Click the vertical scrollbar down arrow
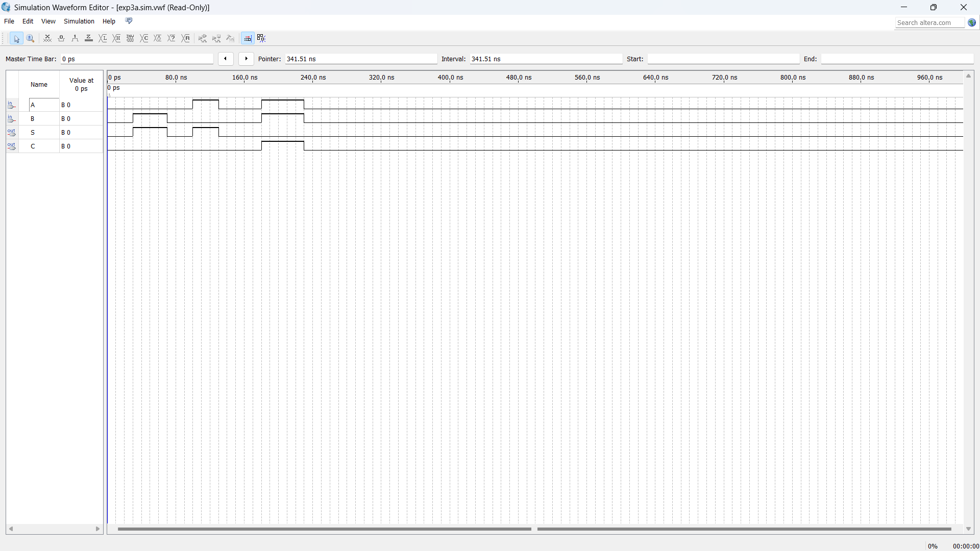980x551 pixels. coord(968,529)
